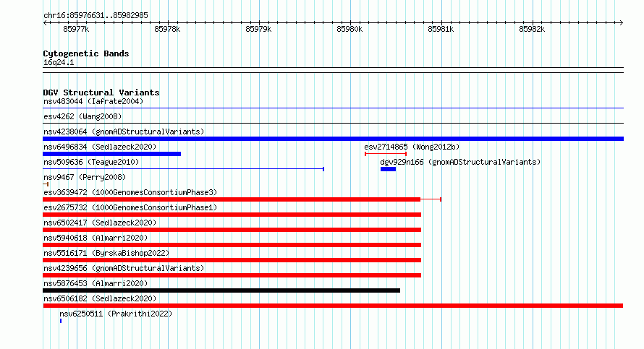644x349 pixels.
Task: Select dgv929n166 (gnomADStructuralVariants) label
Action: (460, 162)
